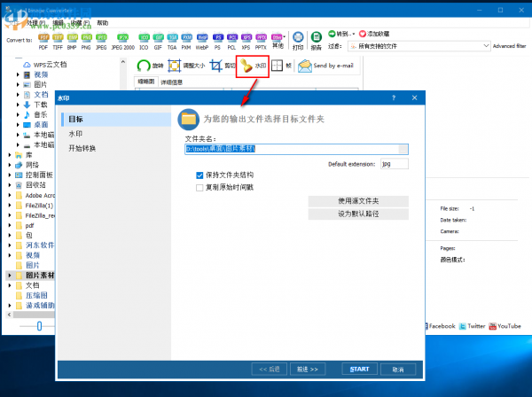Expand the 库 library node
Image resolution: width=532 pixels, height=397 pixels.
(x=10, y=155)
